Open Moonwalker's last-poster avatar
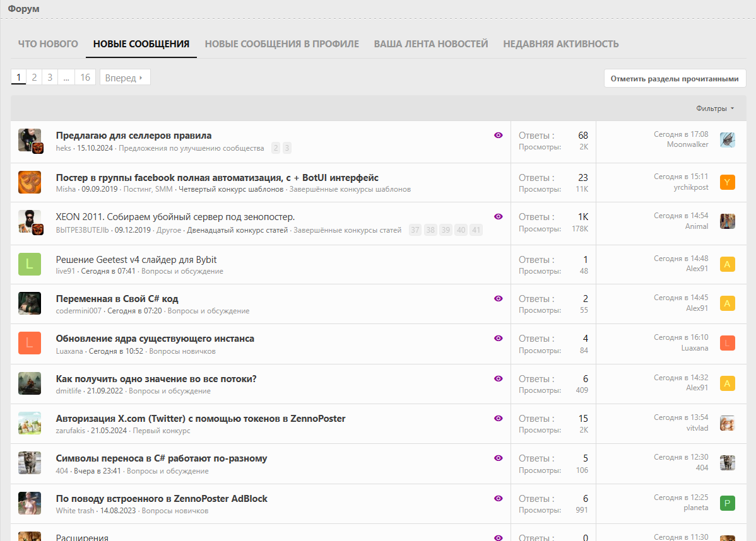 pos(728,140)
